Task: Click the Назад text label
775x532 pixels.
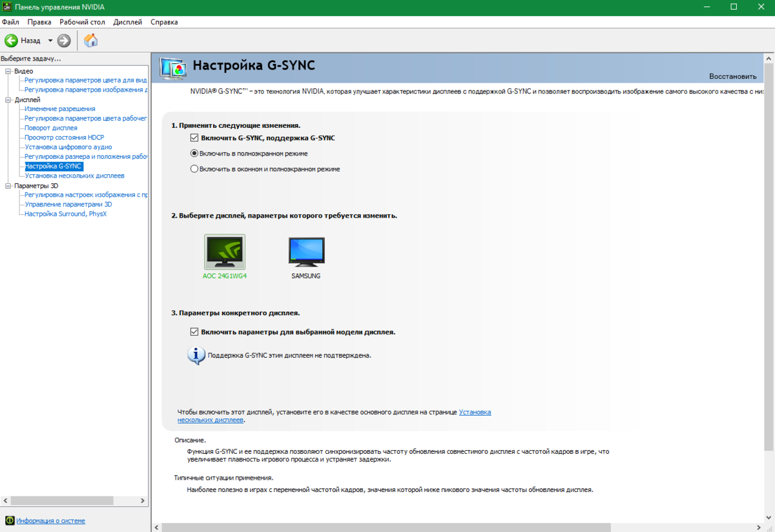Action: tap(30, 41)
